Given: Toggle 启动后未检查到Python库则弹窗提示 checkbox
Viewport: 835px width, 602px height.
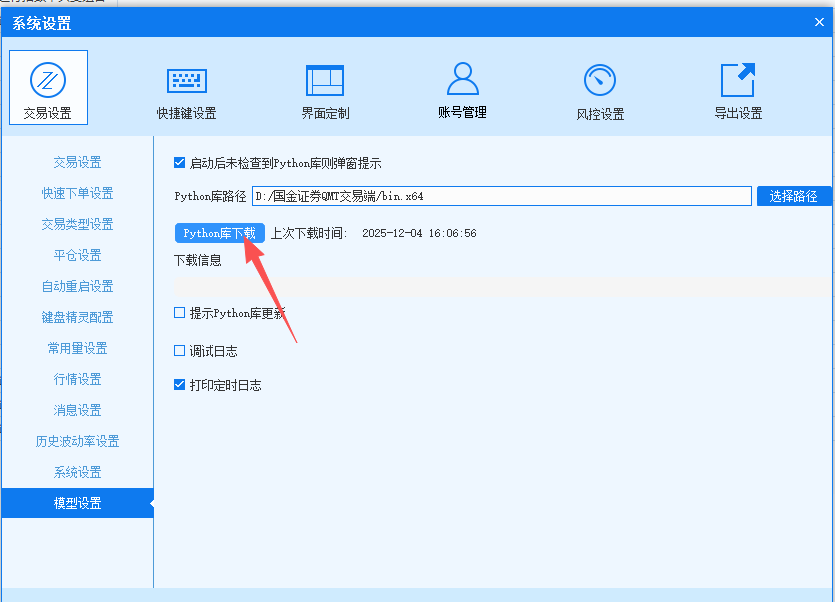Looking at the screenshot, I should [179, 162].
